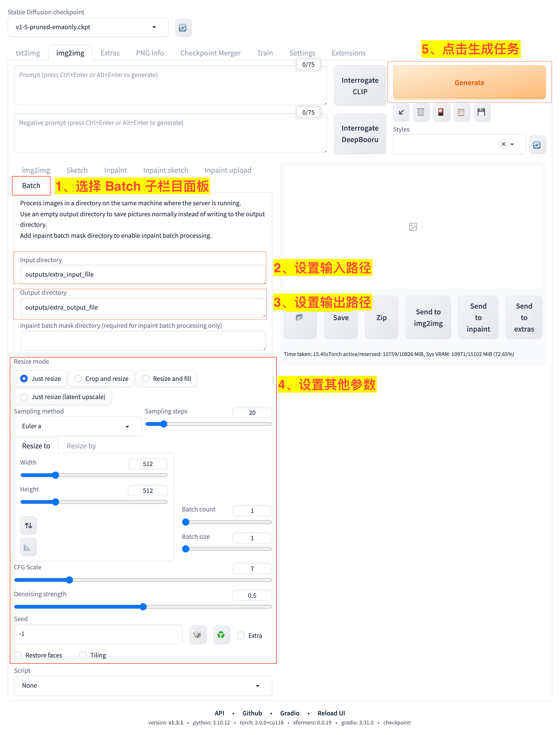Click the green recycle reuse seed icon
The height and width of the screenshot is (735, 560).
(x=221, y=635)
